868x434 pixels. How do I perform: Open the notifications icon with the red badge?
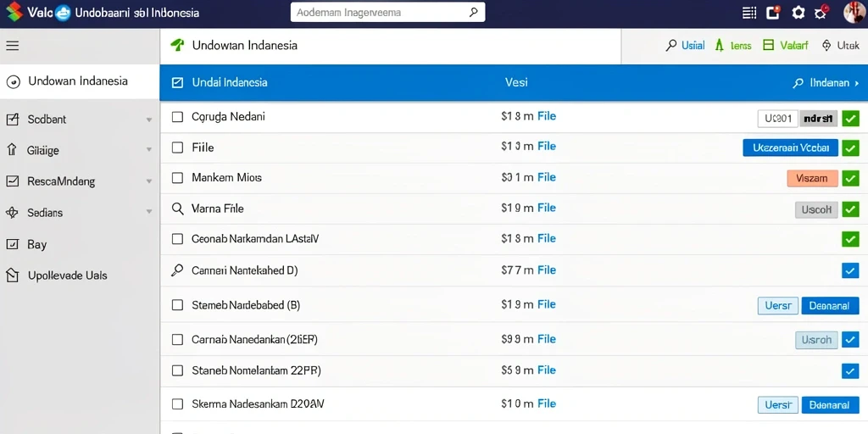click(x=773, y=12)
